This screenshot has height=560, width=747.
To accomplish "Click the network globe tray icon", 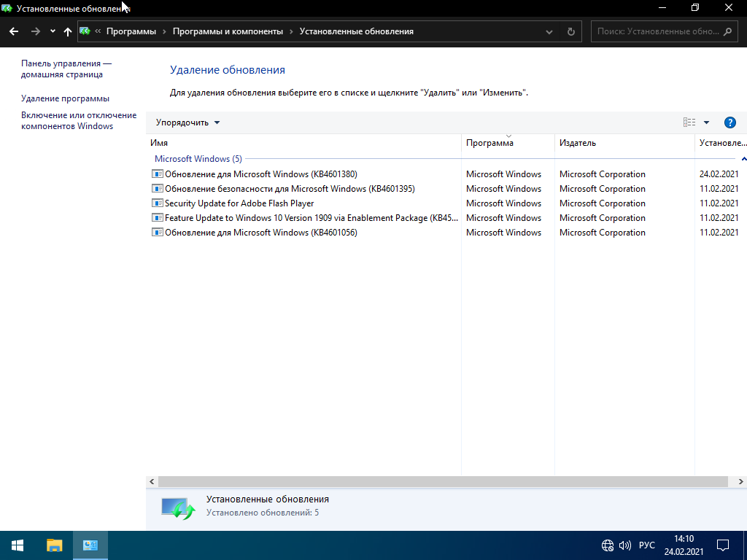I will (607, 545).
